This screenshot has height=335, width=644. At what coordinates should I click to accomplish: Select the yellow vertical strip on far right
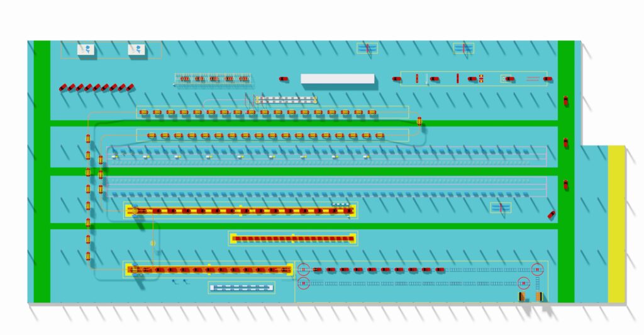click(x=616, y=224)
